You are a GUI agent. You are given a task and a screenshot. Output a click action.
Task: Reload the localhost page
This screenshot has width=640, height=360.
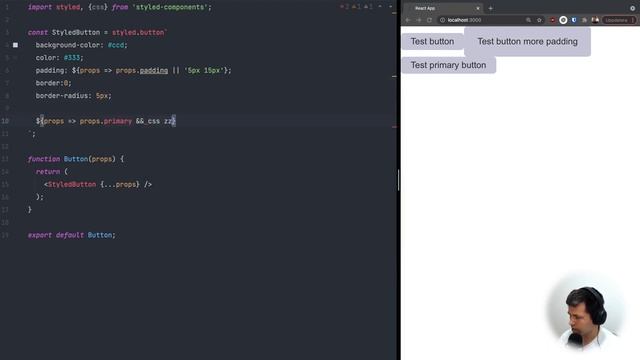[x=429, y=20]
